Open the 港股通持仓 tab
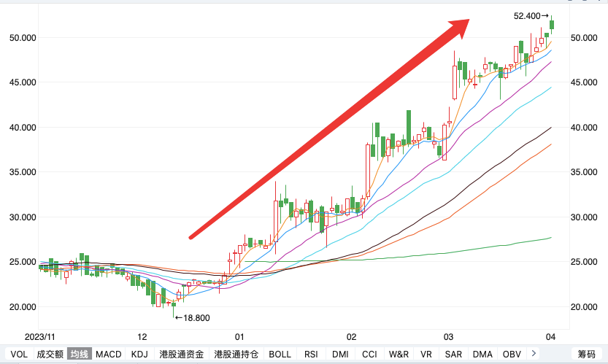 236,355
